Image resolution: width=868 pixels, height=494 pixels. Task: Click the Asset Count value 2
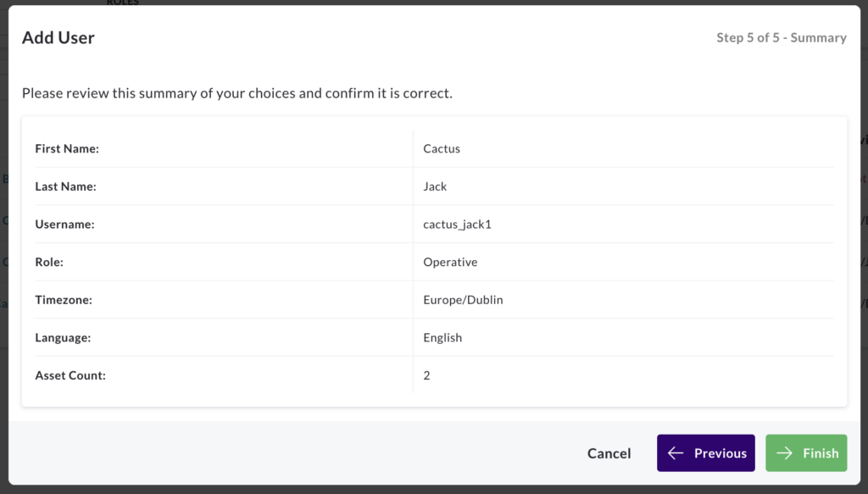coord(427,375)
